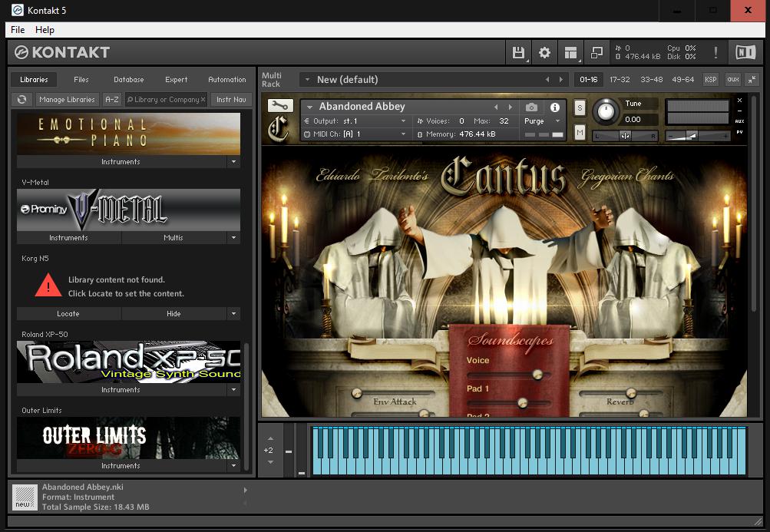Expand Roland XP-50 library options arrow
This screenshot has width=770, height=532.
233,389
